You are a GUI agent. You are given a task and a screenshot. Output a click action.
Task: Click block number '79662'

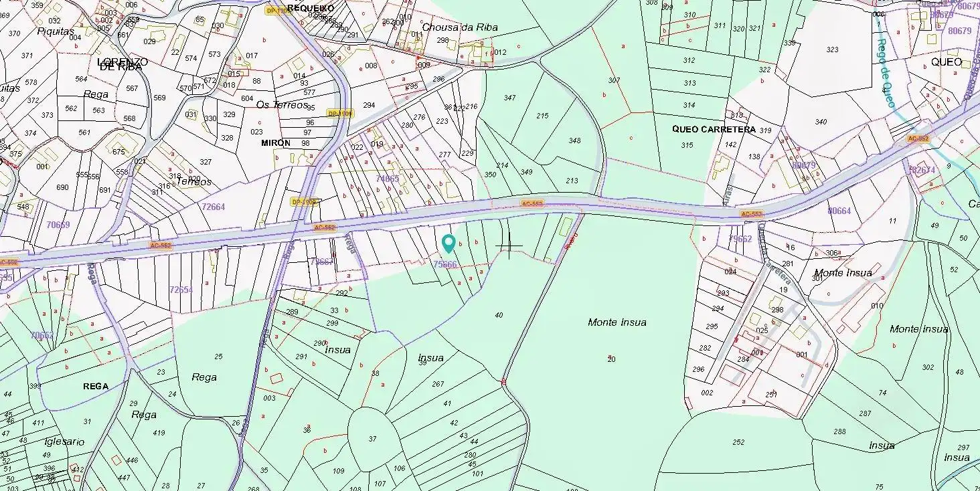(x=740, y=239)
